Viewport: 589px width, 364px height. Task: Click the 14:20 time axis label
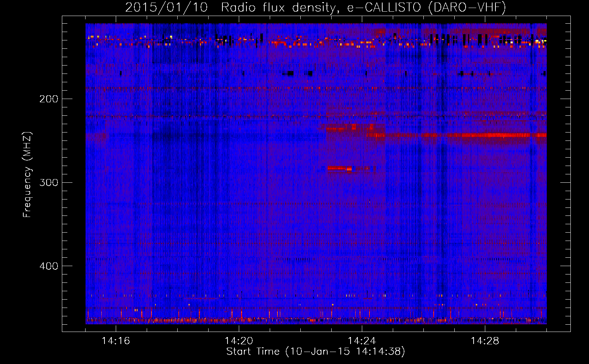coord(238,341)
